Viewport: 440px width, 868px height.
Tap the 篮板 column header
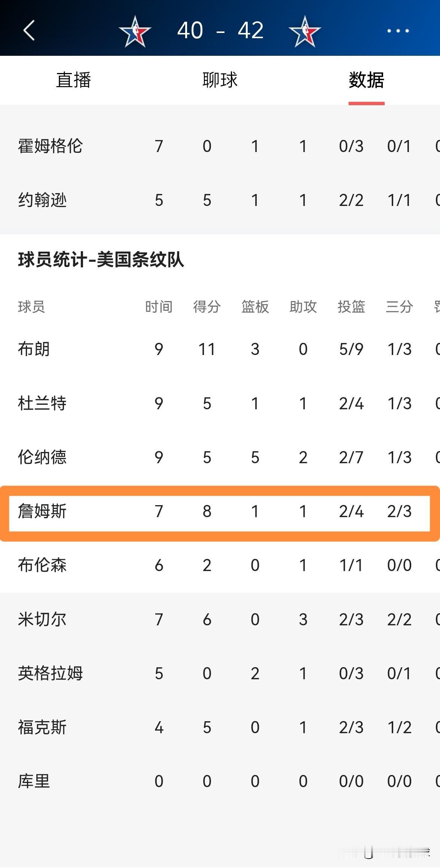[255, 307]
